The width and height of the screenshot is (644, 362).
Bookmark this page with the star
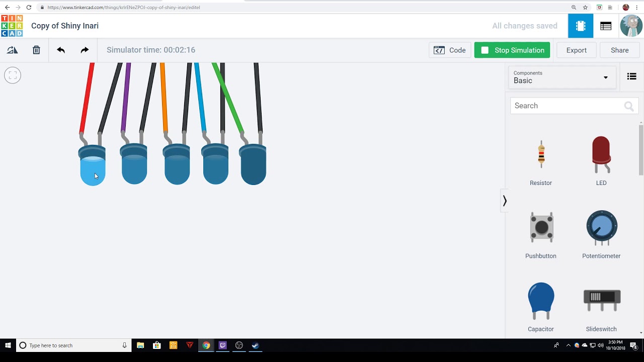pos(585,8)
